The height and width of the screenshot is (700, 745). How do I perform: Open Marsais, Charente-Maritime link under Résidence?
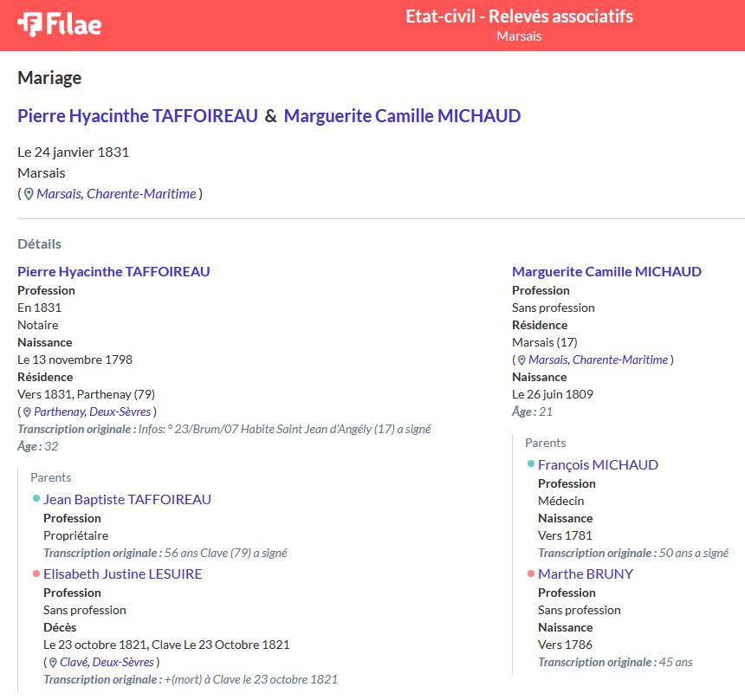(599, 360)
